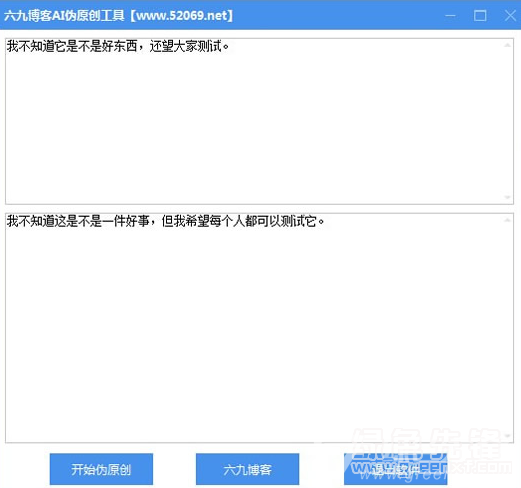521x488 pixels.
Task: Click the 开始伪原创 button
Action: point(101,469)
